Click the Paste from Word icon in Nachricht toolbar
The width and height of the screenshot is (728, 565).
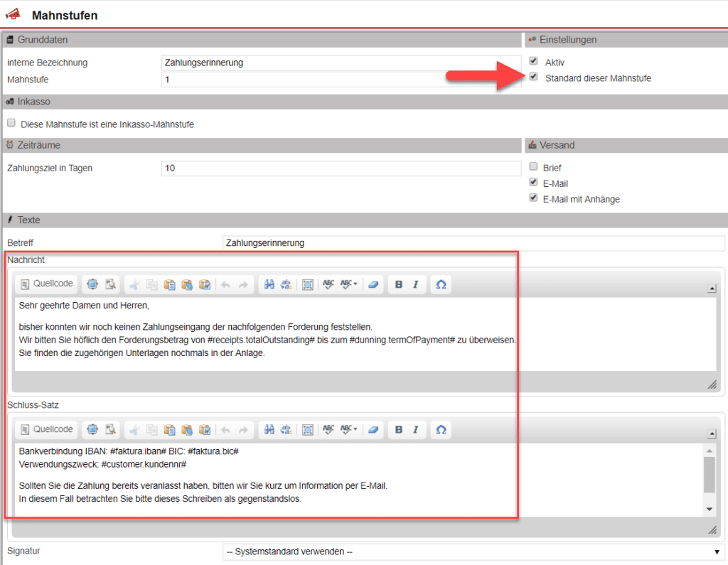[204, 284]
